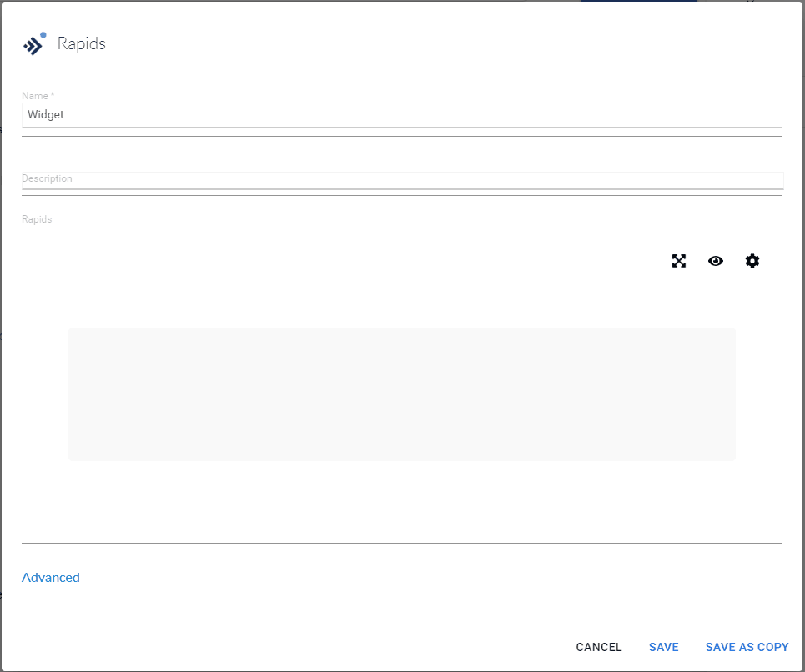Image resolution: width=805 pixels, height=672 pixels.
Task: Click the underline below the Description field
Action: click(401, 195)
